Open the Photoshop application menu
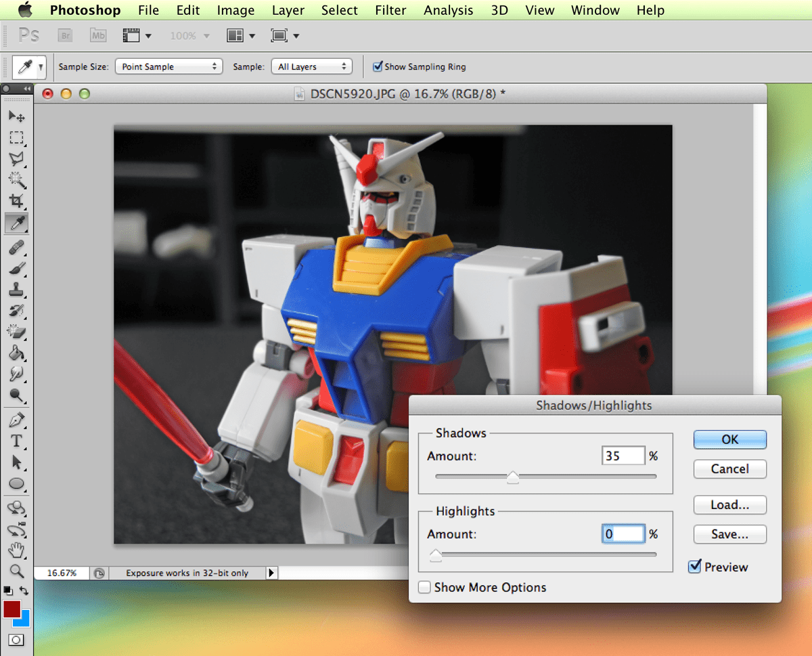 coord(85,10)
